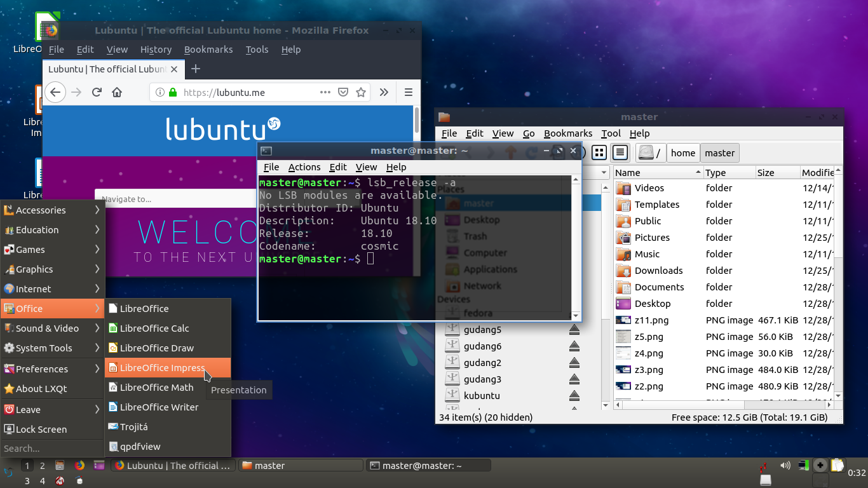868x488 pixels.
Task: Launch LibreOffice Writer from the Office menu
Action: pos(159,407)
